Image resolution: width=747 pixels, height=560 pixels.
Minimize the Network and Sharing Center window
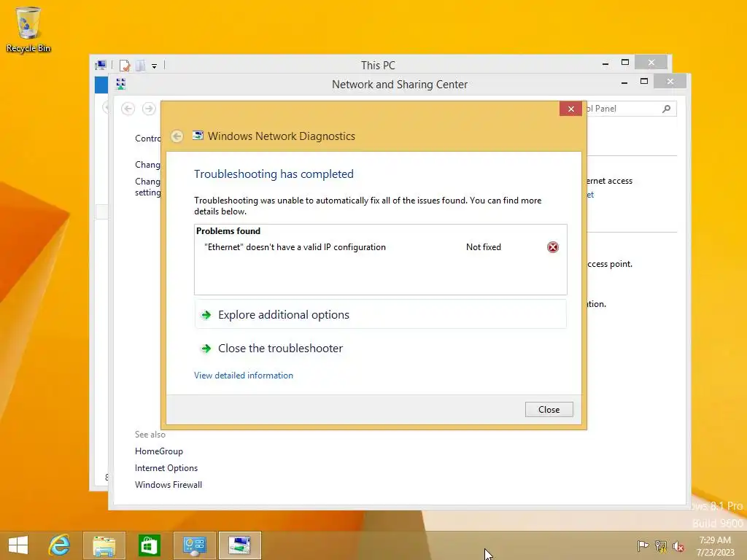(624, 82)
